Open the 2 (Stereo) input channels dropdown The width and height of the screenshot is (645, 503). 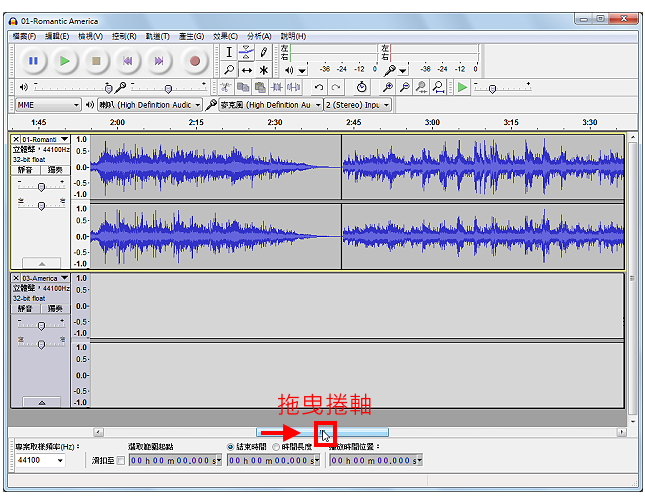click(x=357, y=105)
